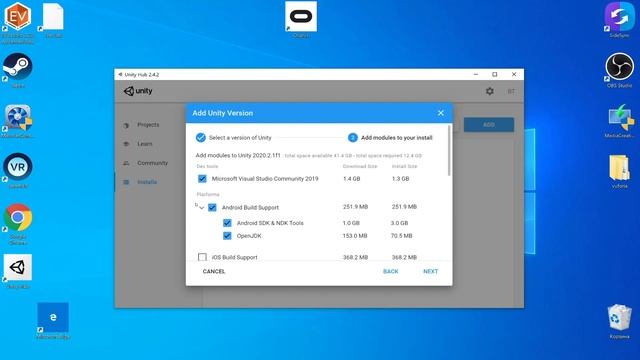Open the vuforia zipped folder

tap(619, 168)
